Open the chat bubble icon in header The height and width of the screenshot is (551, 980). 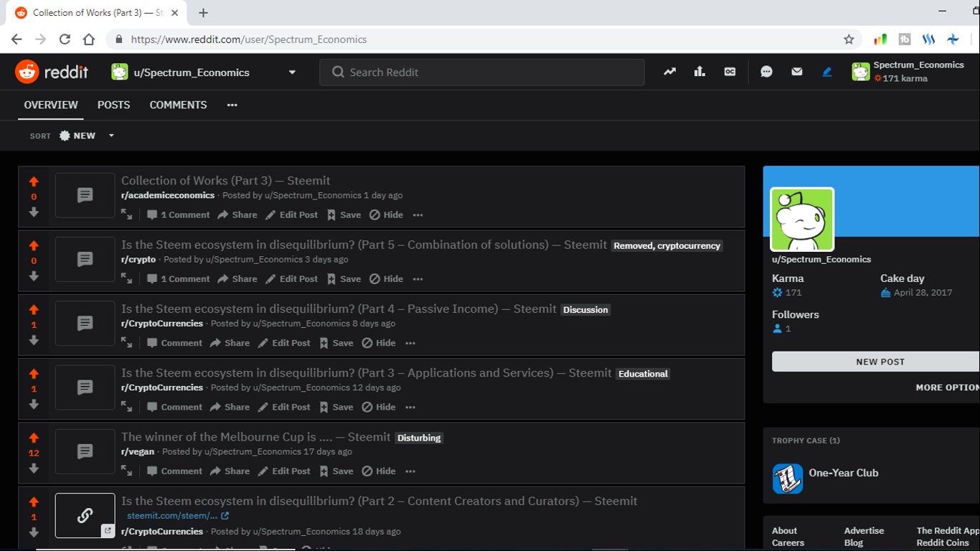click(766, 72)
